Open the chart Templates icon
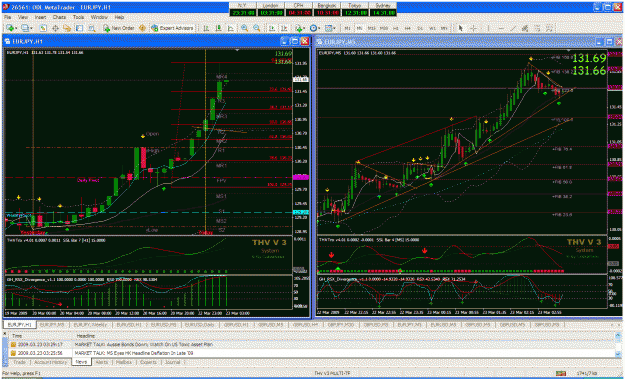Image resolution: width=625 pixels, height=379 pixels. [x=328, y=28]
